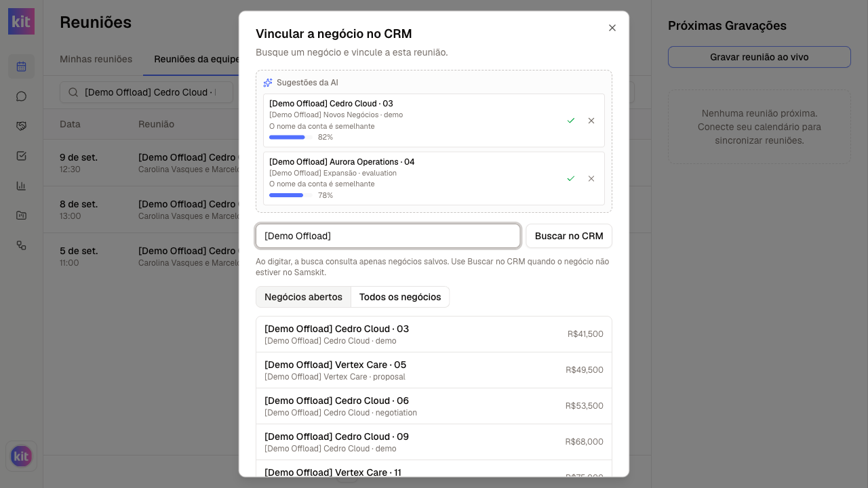This screenshot has height=488, width=868.
Task: Open the workflow integrations sidebar icon
Action: (21, 245)
